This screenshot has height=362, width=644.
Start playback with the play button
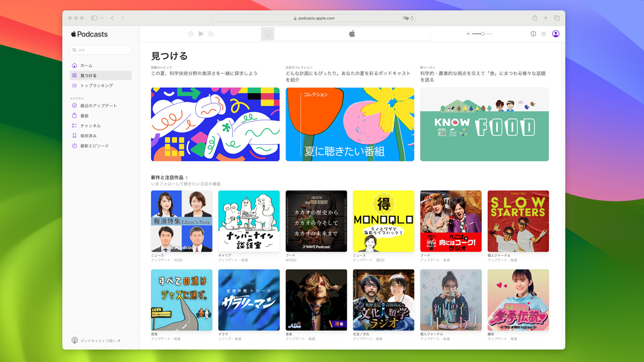coord(201,34)
